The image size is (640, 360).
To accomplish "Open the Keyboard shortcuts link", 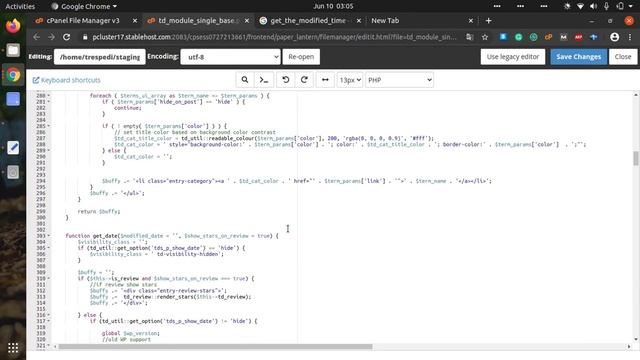I will point(67,80).
